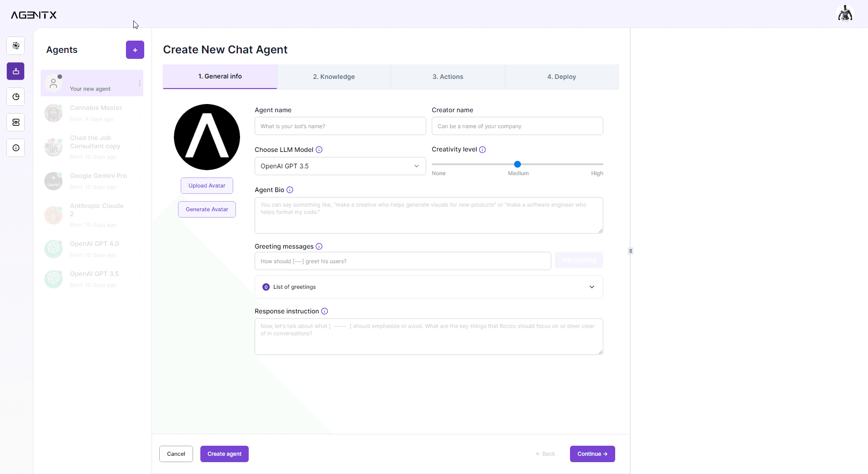
Task: Open the analytics pie chart sidebar icon
Action: pos(16,97)
